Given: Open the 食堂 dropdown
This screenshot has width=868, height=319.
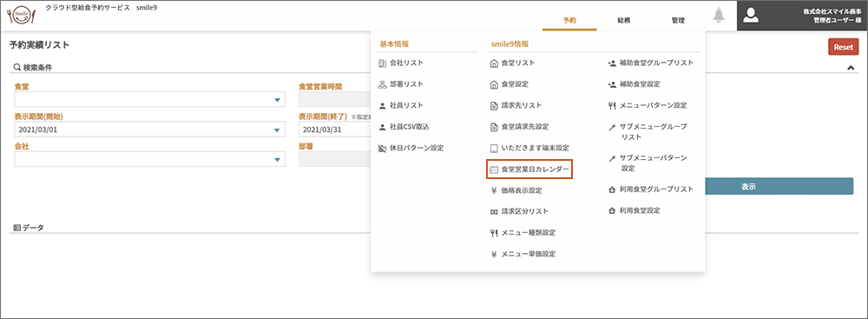Looking at the screenshot, I should point(150,99).
